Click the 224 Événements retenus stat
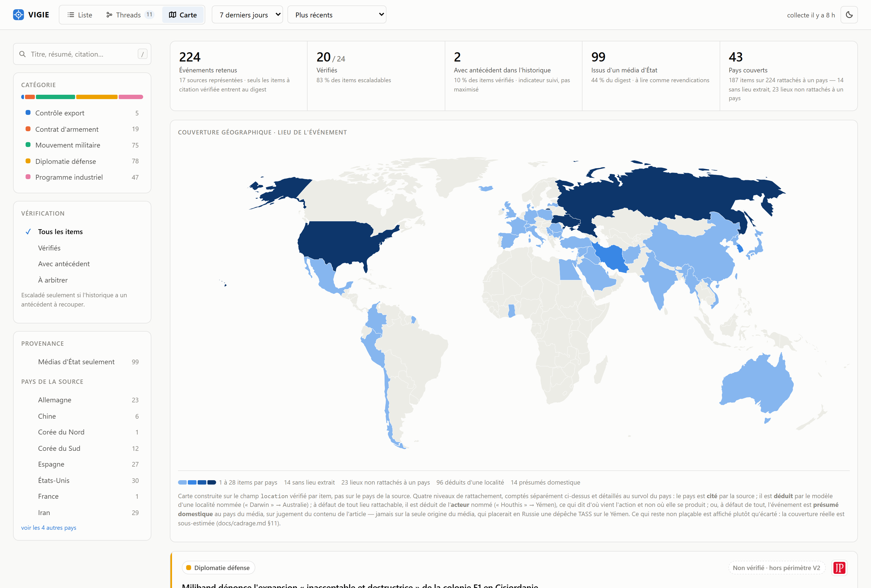Screen dimensions: 871x588 (239, 76)
